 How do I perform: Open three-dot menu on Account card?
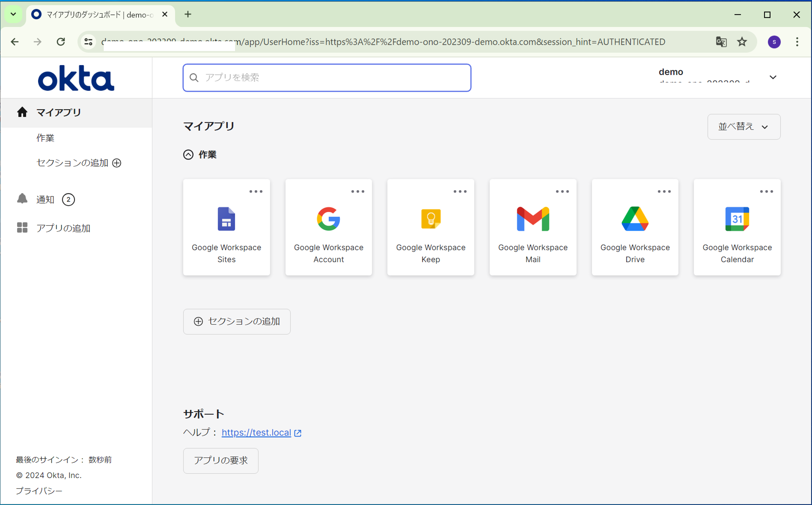(358, 192)
